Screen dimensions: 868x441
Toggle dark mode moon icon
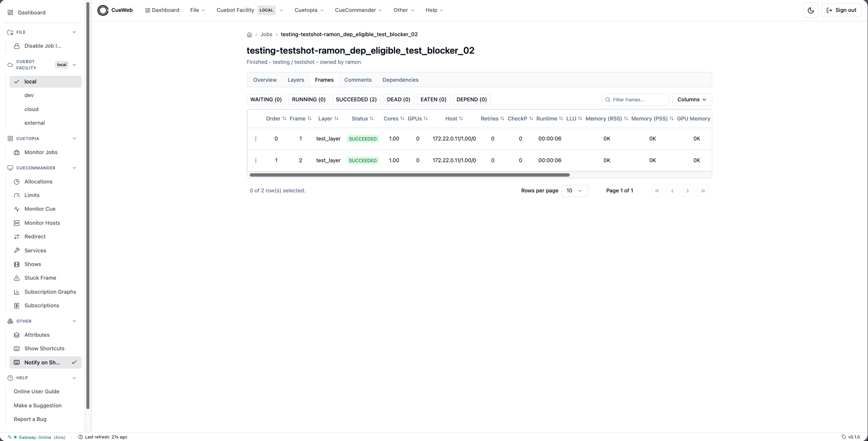click(811, 10)
